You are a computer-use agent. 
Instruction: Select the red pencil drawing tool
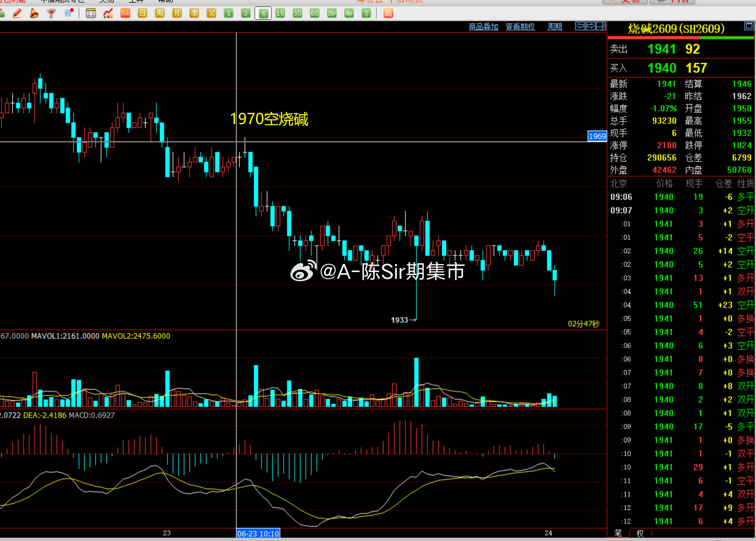click(x=17, y=13)
